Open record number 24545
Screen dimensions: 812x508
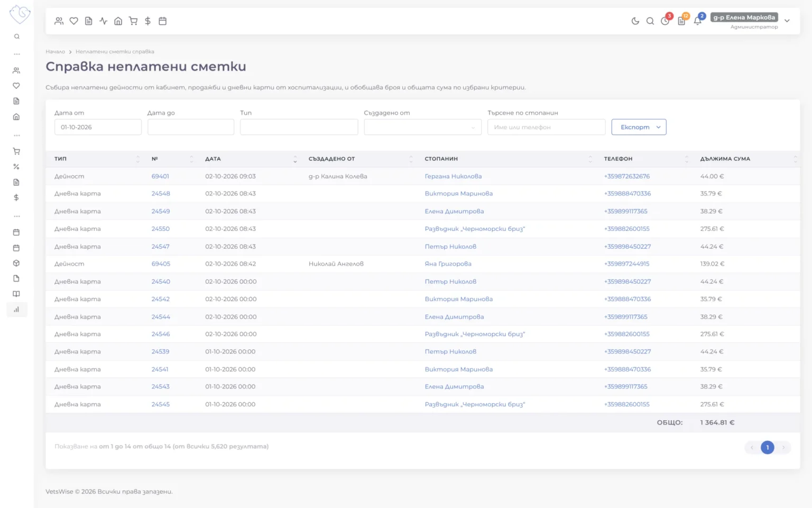coord(161,404)
